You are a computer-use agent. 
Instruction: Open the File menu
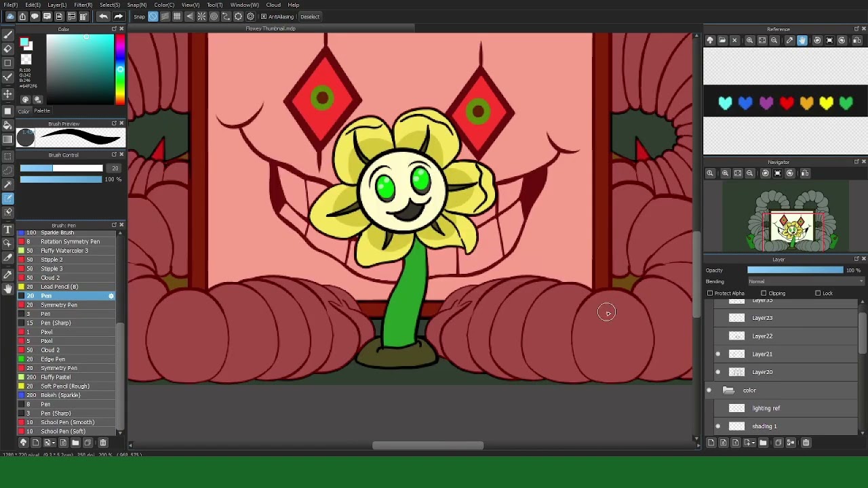point(10,5)
